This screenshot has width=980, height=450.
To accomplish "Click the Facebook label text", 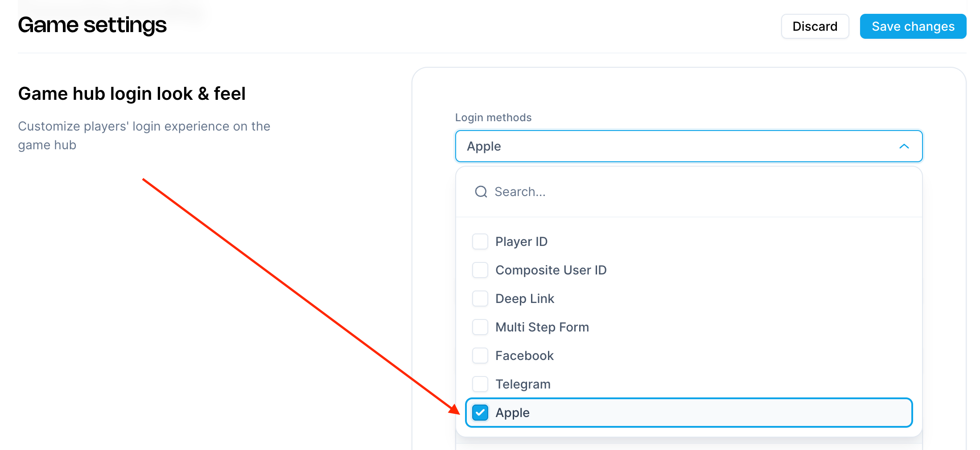I will click(x=524, y=356).
